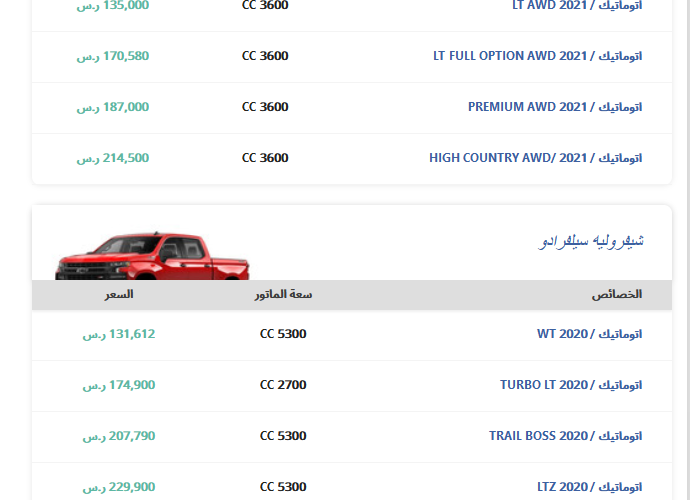Viewport: 690px width, 500px height.
Task: Open HIGH COUNTRY AWD 2021 trim link
Action: [x=536, y=158]
